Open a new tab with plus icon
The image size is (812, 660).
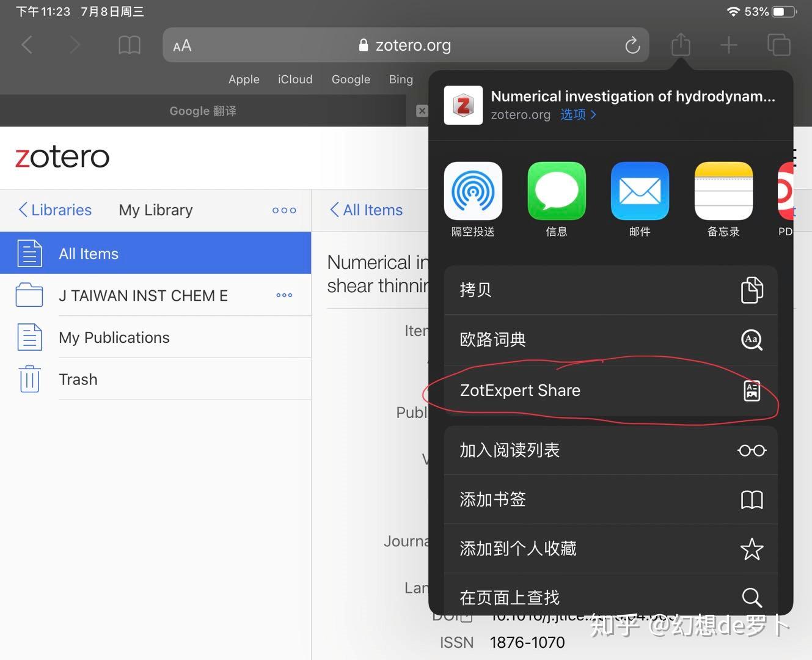point(728,45)
